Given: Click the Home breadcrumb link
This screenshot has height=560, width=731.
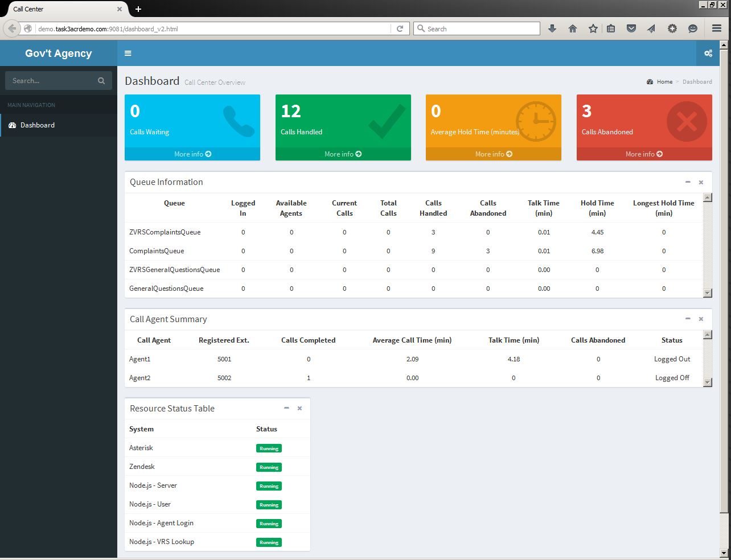Looking at the screenshot, I should click(660, 82).
